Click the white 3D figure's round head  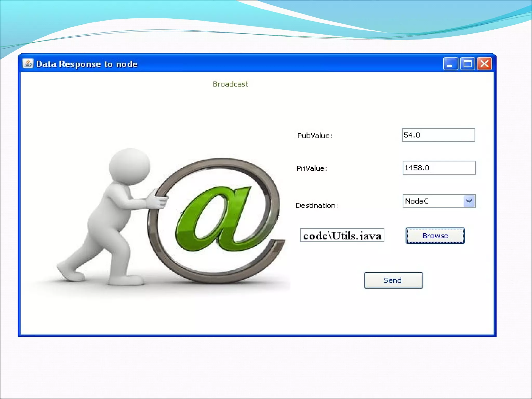(x=130, y=166)
